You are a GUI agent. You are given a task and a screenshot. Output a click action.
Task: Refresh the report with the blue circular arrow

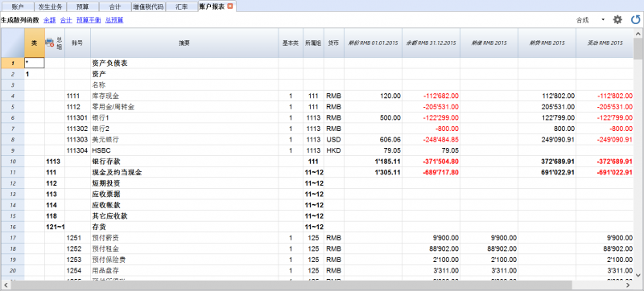pos(636,19)
